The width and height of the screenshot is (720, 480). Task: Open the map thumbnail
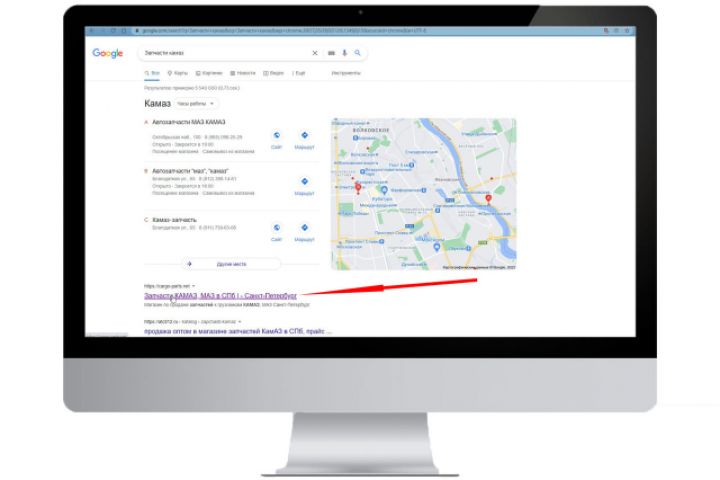(x=423, y=194)
